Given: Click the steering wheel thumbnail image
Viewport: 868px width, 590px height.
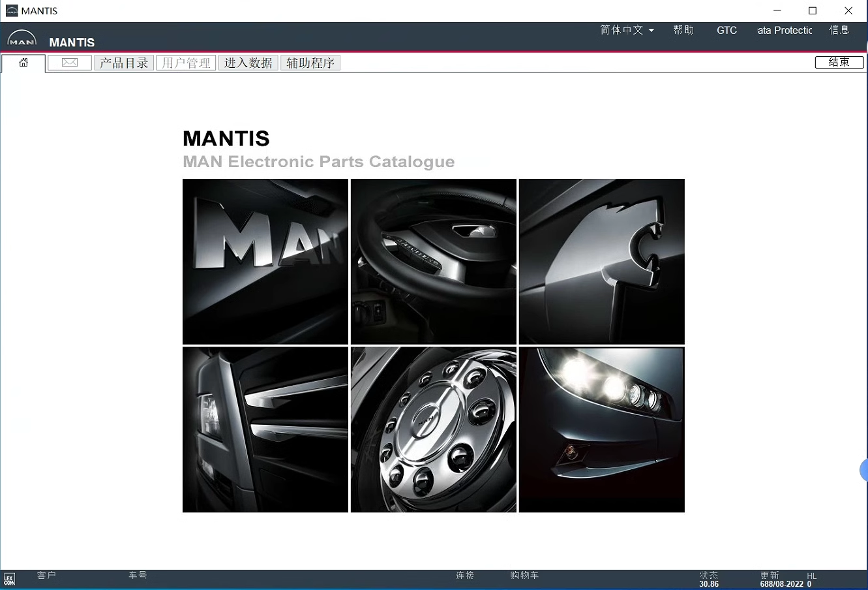Looking at the screenshot, I should click(434, 262).
